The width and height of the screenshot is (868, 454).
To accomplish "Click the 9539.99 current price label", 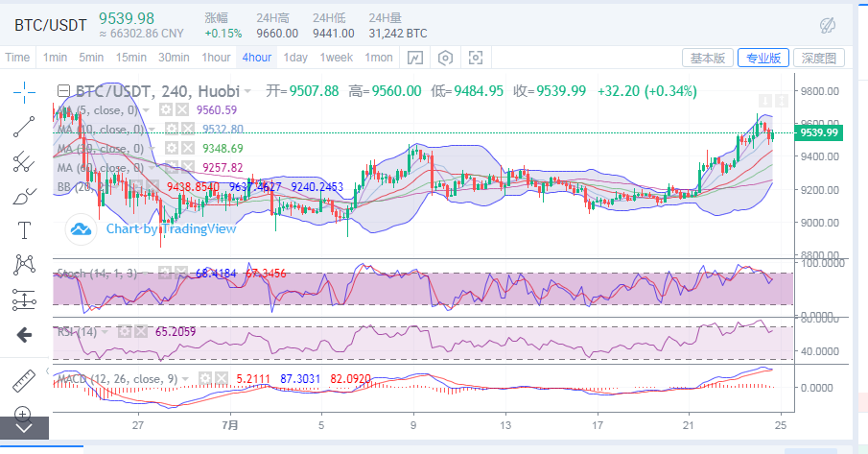I will [x=819, y=132].
